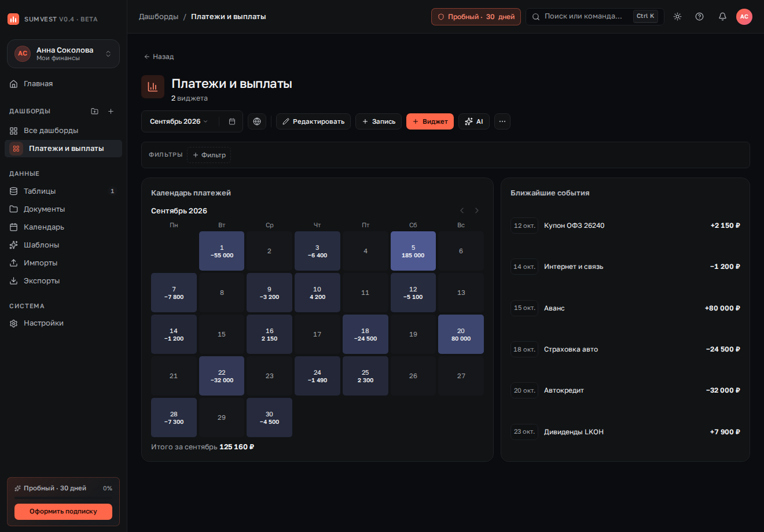Screen dimensions: 764x532
Task: Open Календарь in the sidebar
Action: tap(63, 227)
